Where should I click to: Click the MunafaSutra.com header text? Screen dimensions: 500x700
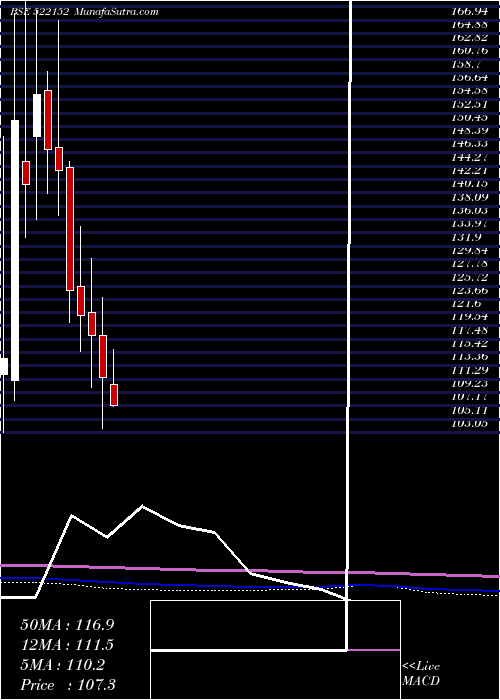click(116, 12)
